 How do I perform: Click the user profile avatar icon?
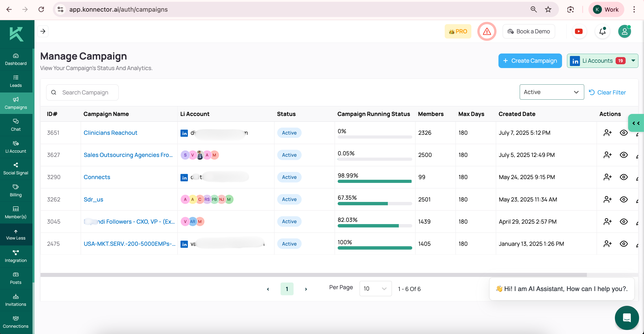click(x=624, y=31)
